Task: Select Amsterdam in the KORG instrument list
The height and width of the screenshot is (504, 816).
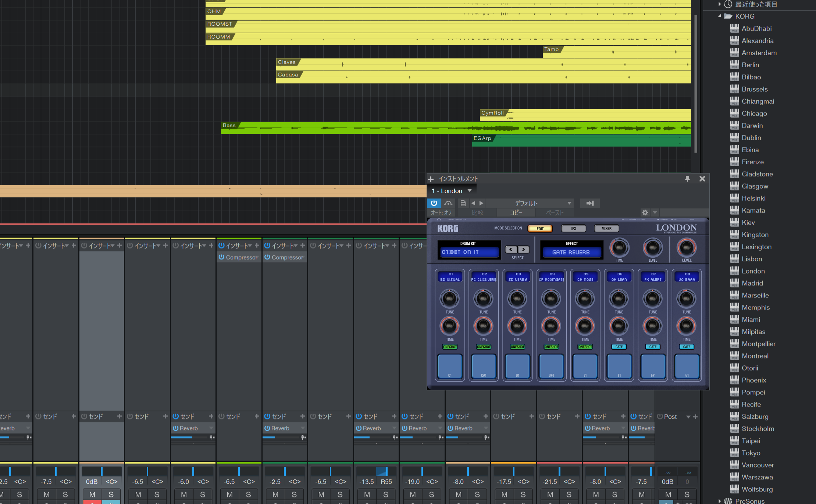Action: click(759, 53)
